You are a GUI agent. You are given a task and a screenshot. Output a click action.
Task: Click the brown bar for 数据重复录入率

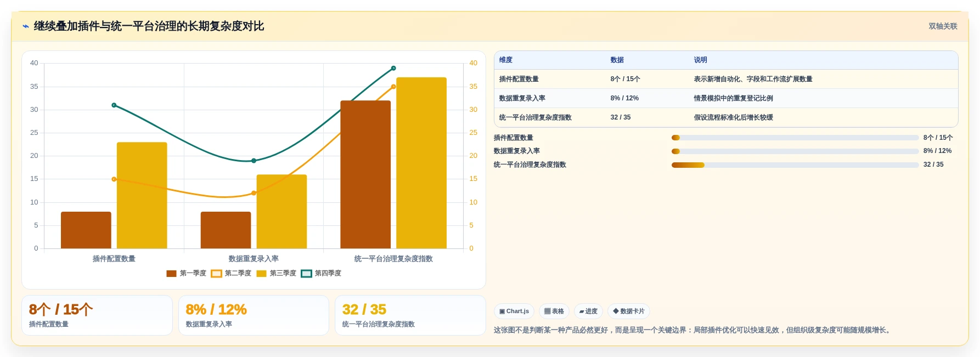point(226,230)
